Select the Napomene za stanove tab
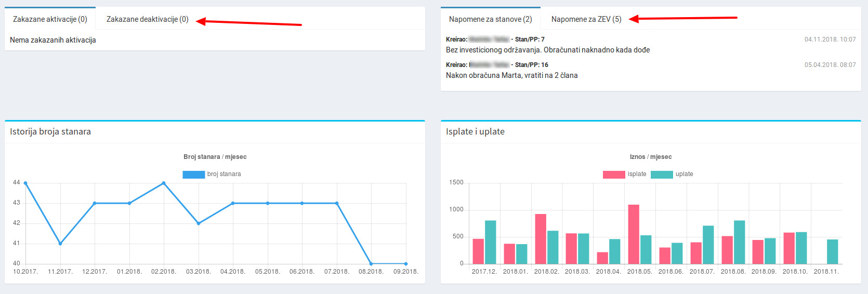This screenshot has width=868, height=294. [490, 19]
